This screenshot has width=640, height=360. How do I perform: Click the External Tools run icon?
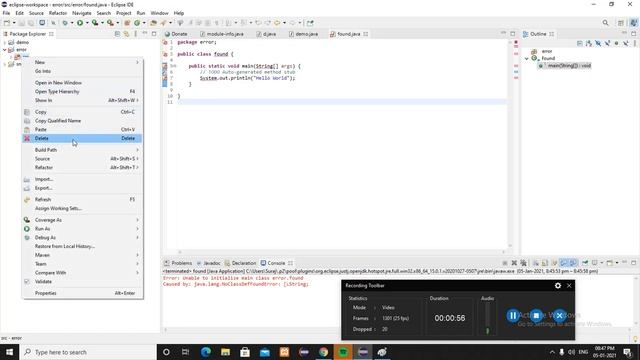tap(110, 23)
